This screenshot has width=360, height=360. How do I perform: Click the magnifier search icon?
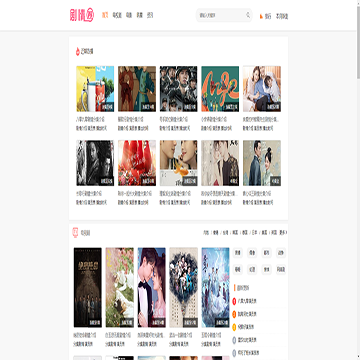248,15
